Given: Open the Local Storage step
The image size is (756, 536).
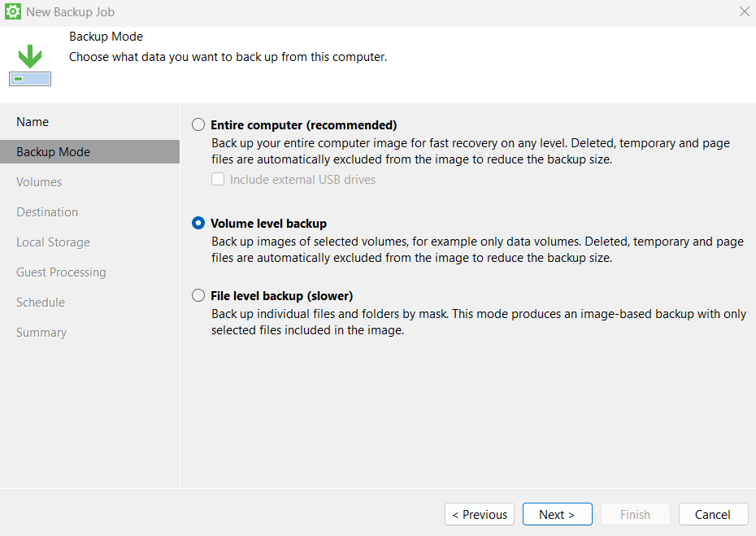Looking at the screenshot, I should coord(53,242).
